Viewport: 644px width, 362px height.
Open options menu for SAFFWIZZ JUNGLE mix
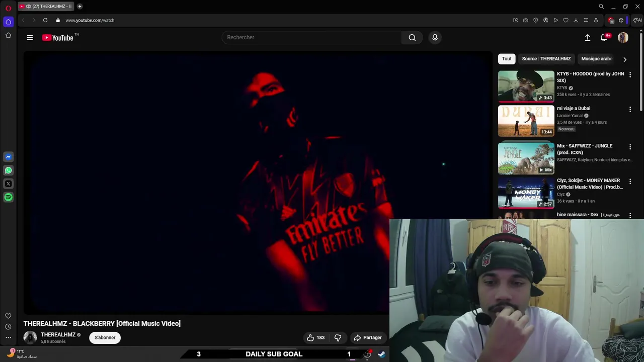point(630,147)
